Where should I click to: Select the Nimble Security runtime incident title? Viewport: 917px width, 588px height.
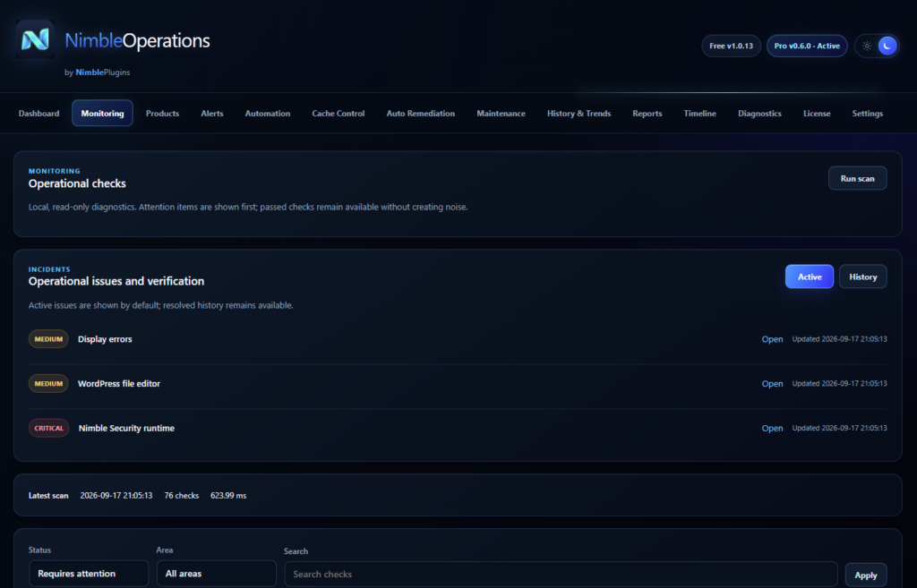126,428
